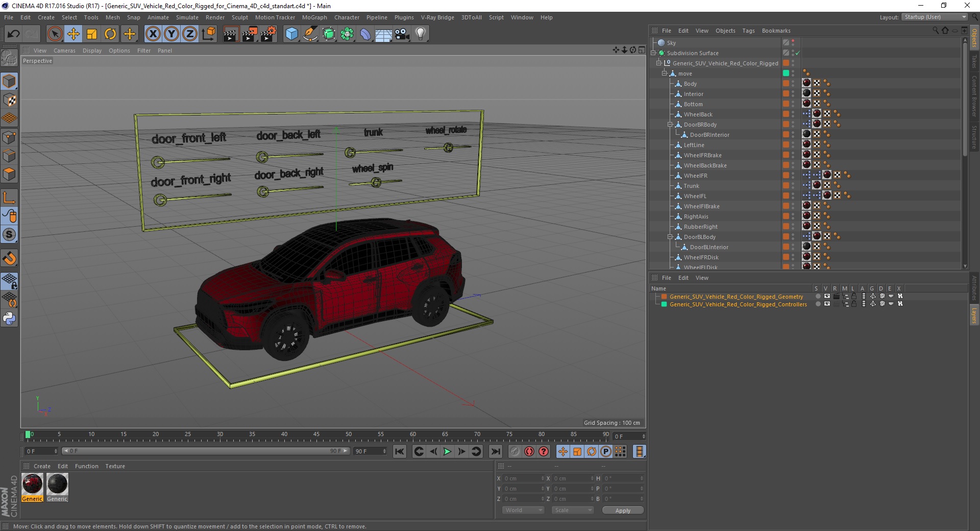Go to end of animation
The image size is (980, 531).
pos(495,451)
